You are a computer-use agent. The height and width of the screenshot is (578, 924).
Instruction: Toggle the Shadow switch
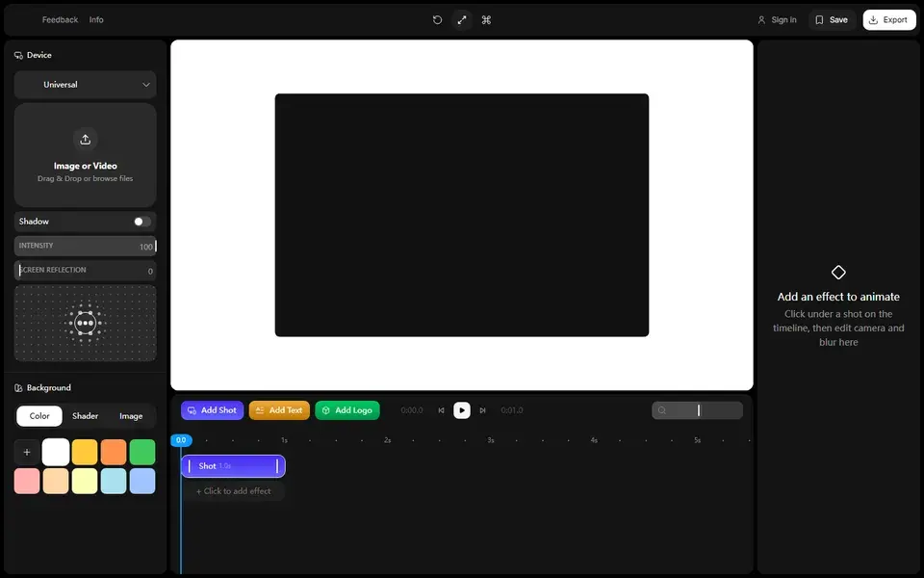(x=142, y=222)
